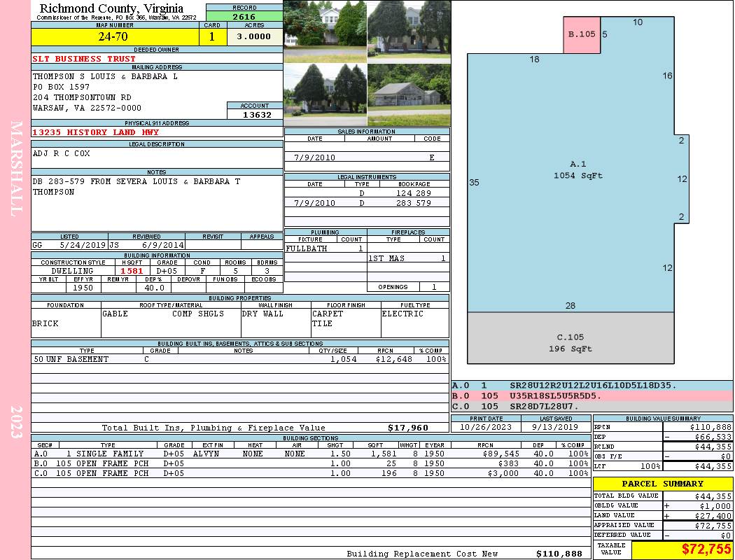Click the pink B.105 porch section in sketch
The image size is (735, 560).
pyautogui.click(x=582, y=35)
